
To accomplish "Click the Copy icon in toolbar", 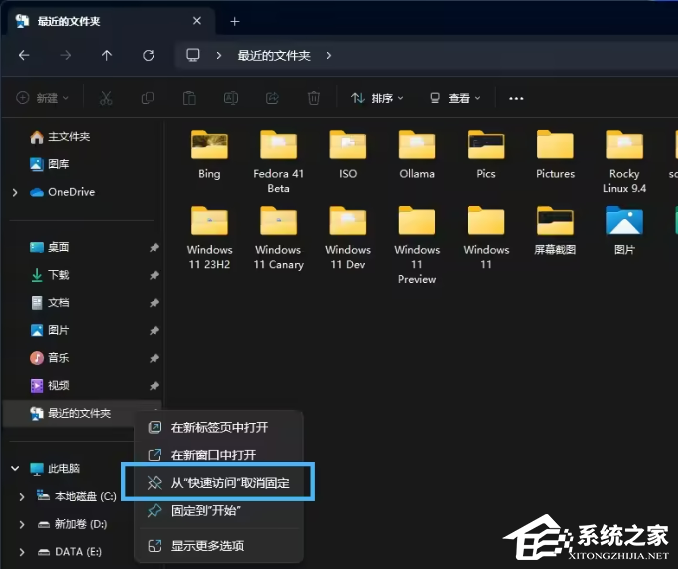I will point(148,98).
